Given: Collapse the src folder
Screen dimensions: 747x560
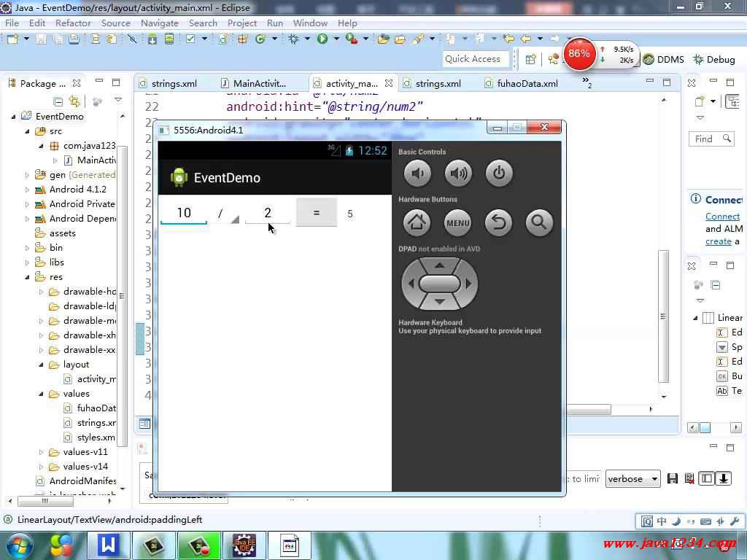Looking at the screenshot, I should tap(27, 131).
